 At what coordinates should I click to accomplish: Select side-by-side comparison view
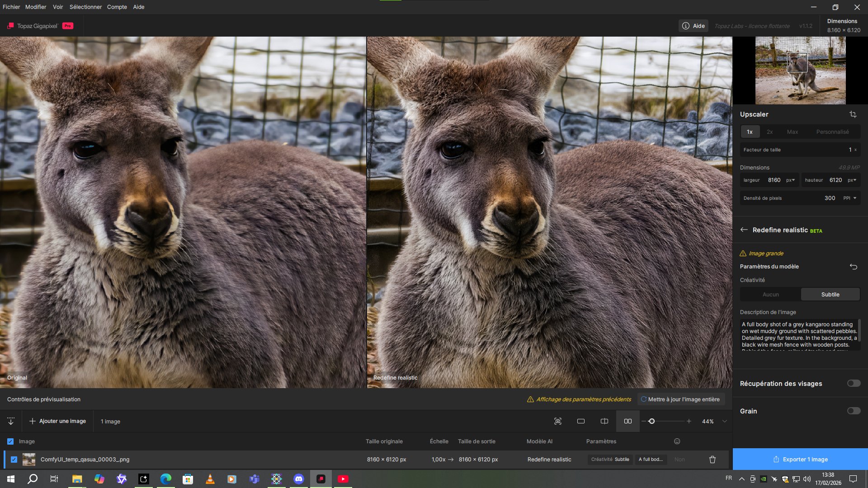pyautogui.click(x=628, y=421)
